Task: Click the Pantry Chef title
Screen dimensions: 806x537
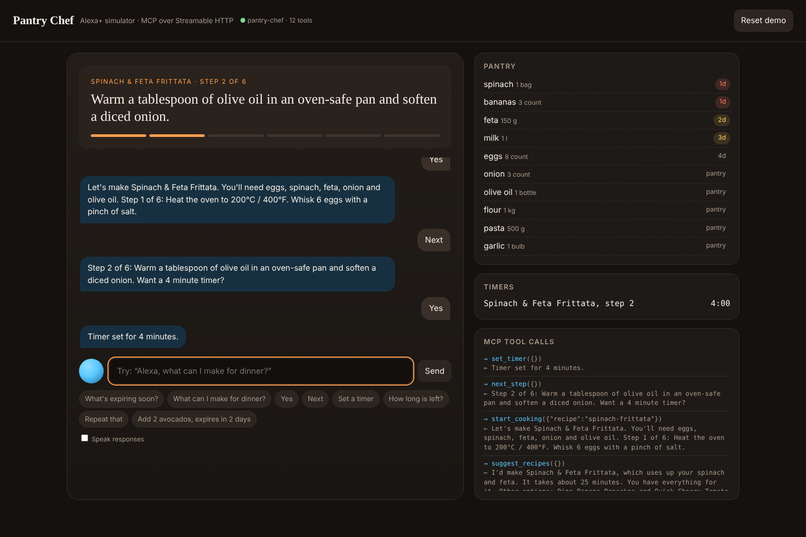Action: (43, 21)
